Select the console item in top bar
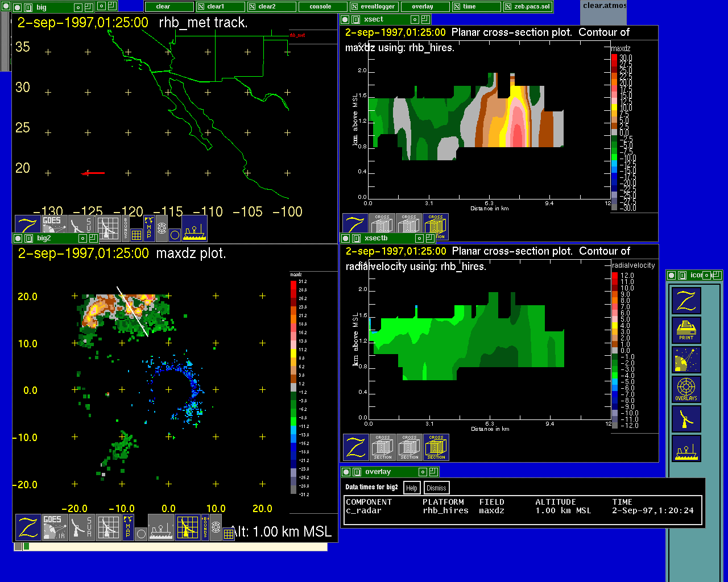 pyautogui.click(x=320, y=7)
